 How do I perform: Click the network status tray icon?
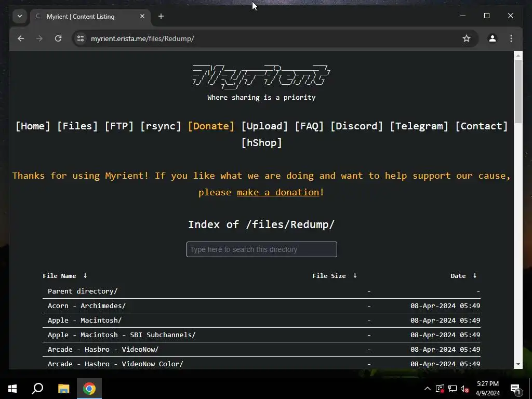[453, 389]
